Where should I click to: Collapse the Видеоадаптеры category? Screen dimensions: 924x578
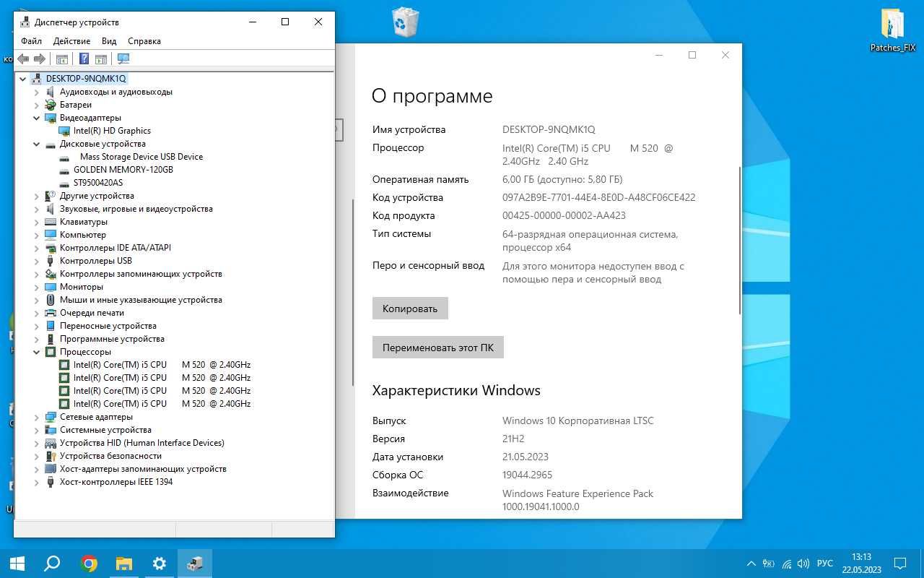[x=37, y=118]
